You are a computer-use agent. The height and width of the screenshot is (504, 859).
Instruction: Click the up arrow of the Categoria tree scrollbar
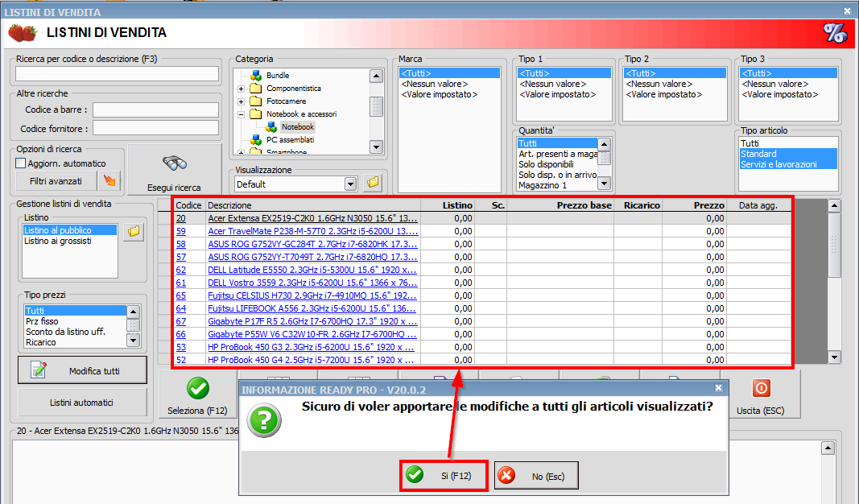376,76
